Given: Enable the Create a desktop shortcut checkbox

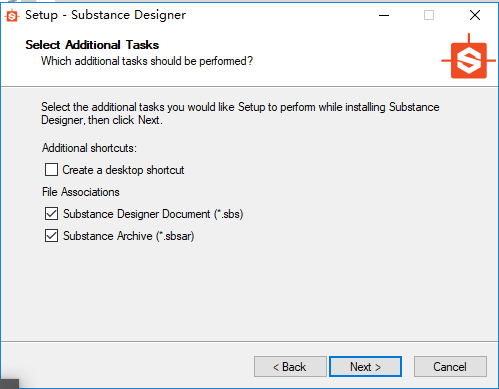Looking at the screenshot, I should (x=51, y=170).
